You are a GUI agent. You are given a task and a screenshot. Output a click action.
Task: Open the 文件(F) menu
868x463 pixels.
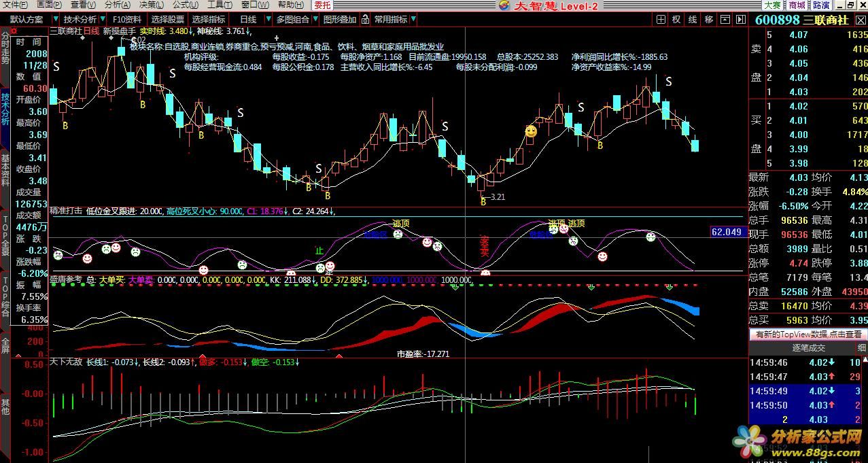(x=15, y=5)
